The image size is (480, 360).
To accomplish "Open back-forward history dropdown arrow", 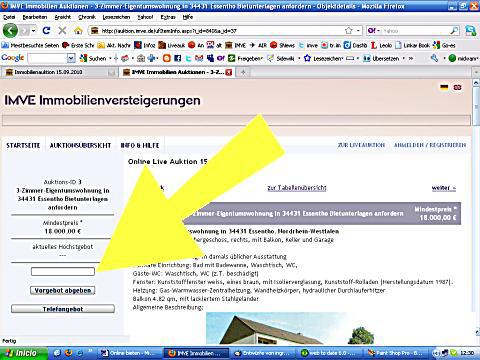I will point(33,31).
